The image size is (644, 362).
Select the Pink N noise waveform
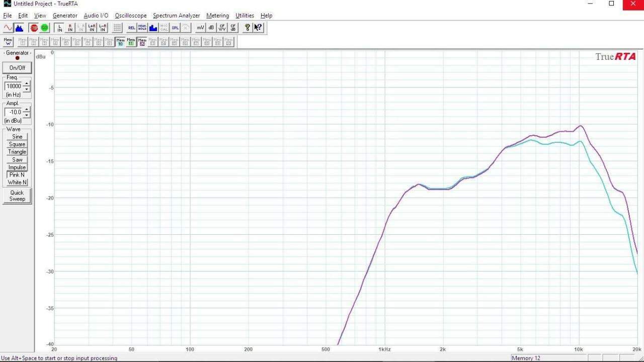coord(17,175)
